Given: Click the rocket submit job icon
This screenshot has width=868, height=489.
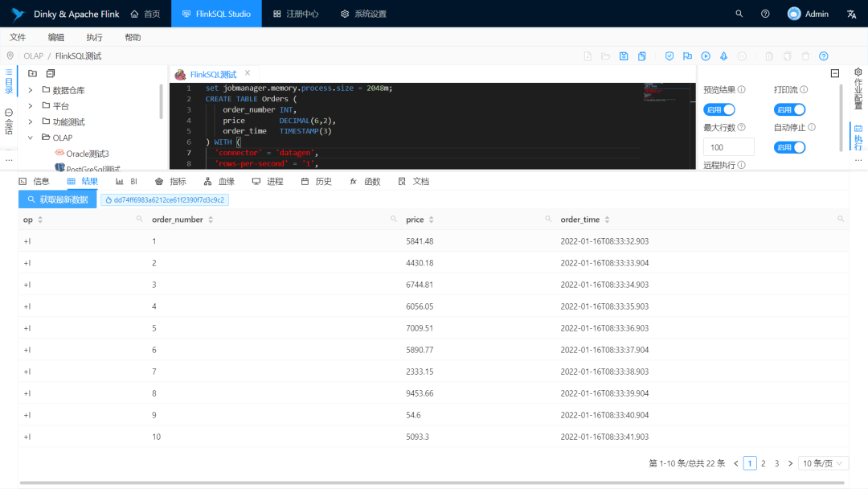Looking at the screenshot, I should click(723, 56).
